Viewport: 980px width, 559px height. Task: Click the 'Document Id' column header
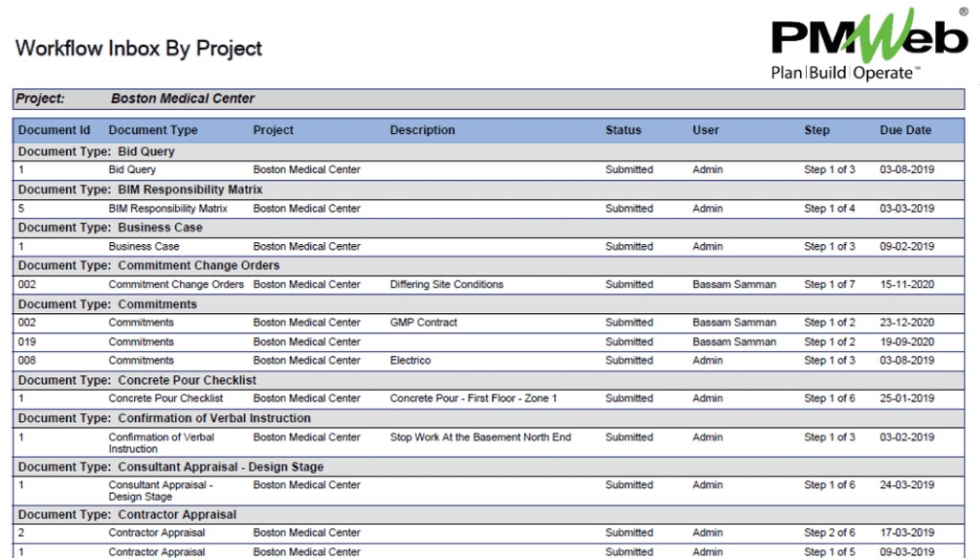[54, 130]
